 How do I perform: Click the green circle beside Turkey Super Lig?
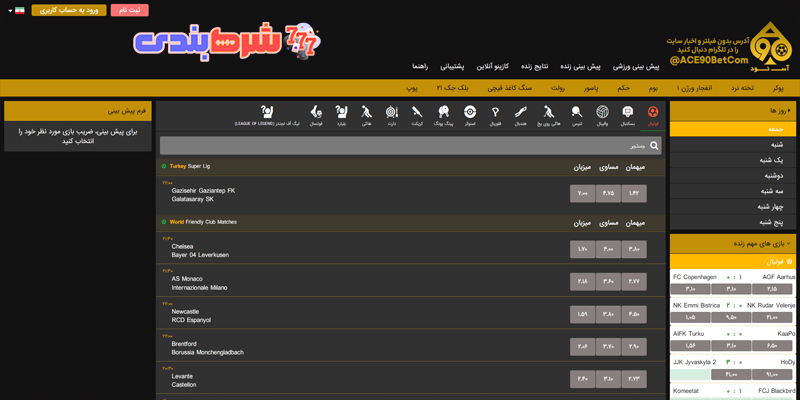click(x=164, y=166)
